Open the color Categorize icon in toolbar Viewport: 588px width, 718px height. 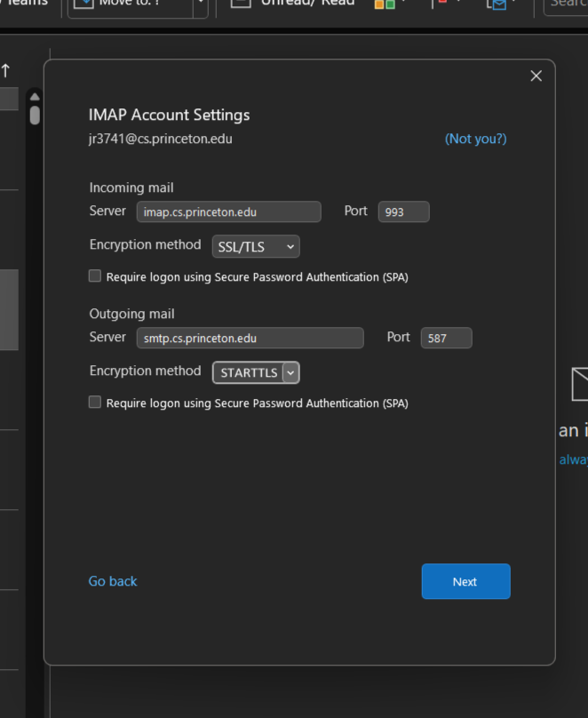click(x=385, y=4)
